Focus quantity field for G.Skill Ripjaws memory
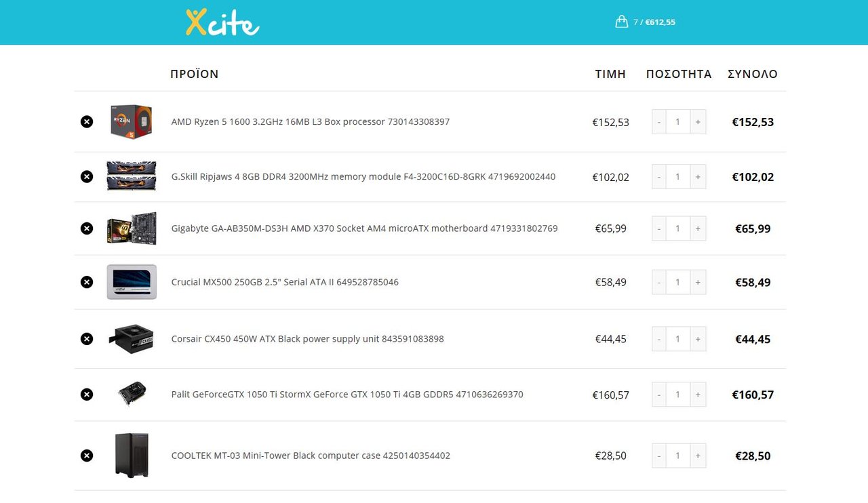The width and height of the screenshot is (868, 503). [678, 177]
